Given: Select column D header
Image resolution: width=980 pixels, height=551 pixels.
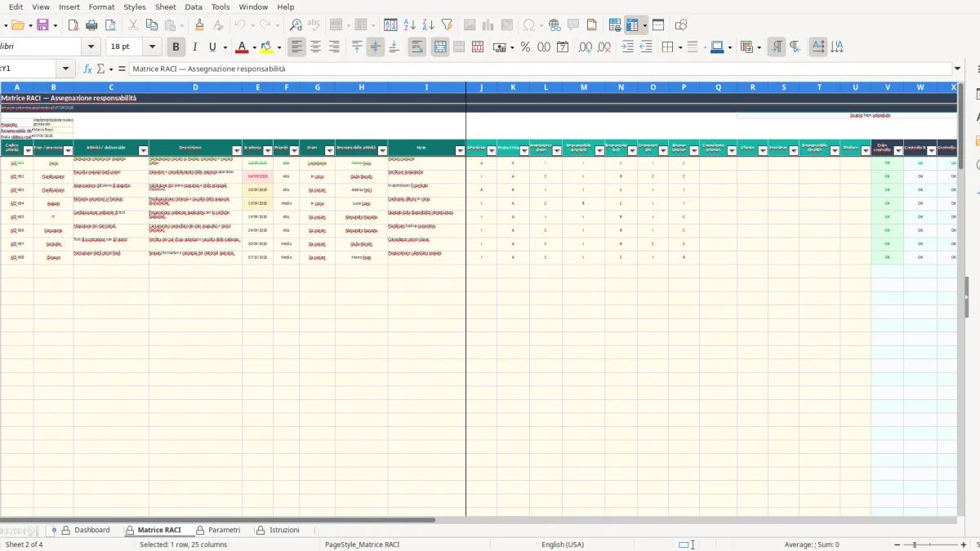Looking at the screenshot, I should [195, 87].
